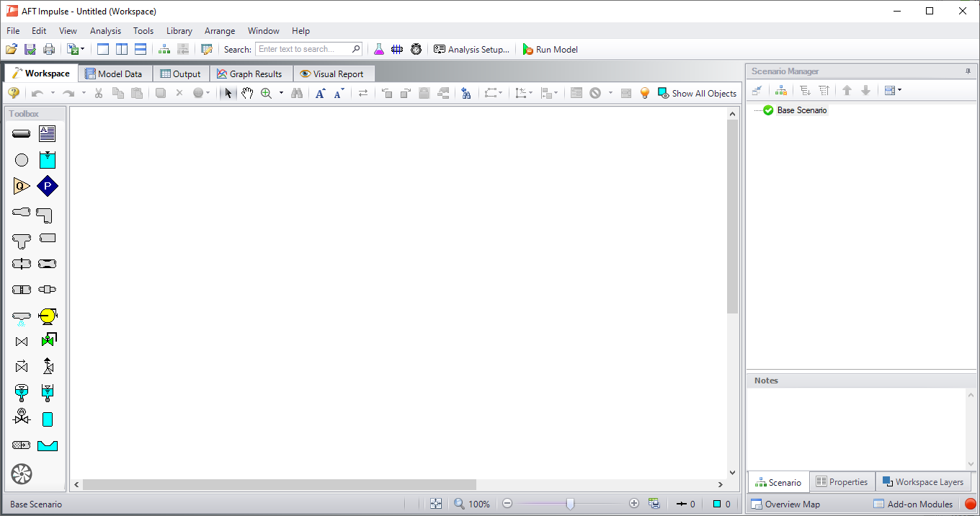
Task: Pick the yellow Pump junction icon
Action: coord(48,316)
